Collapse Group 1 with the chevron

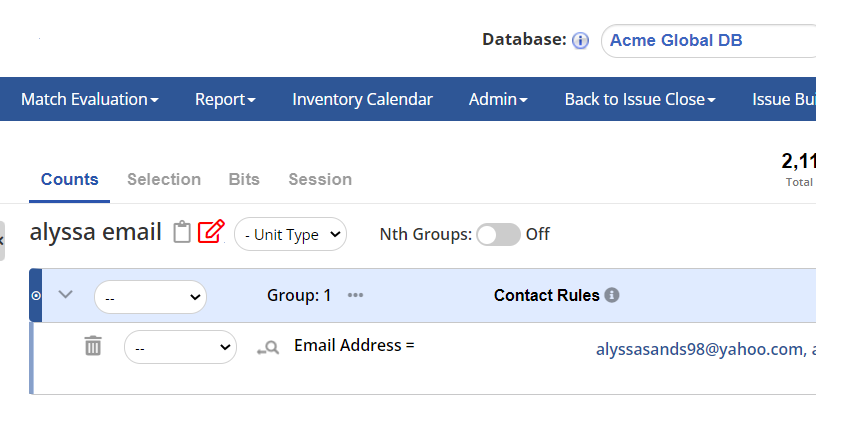click(x=66, y=295)
